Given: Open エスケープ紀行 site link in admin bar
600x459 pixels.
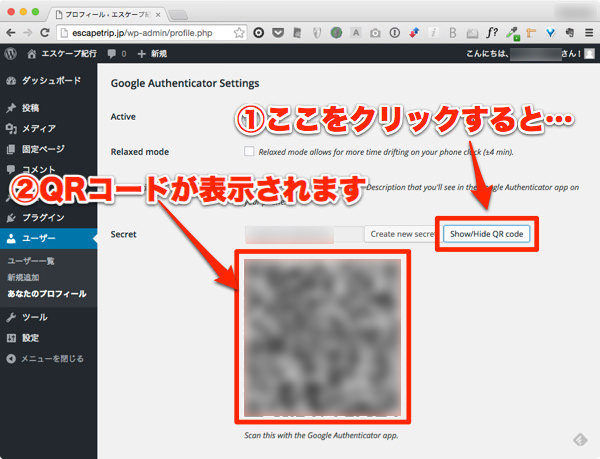Looking at the screenshot, I should [62, 54].
